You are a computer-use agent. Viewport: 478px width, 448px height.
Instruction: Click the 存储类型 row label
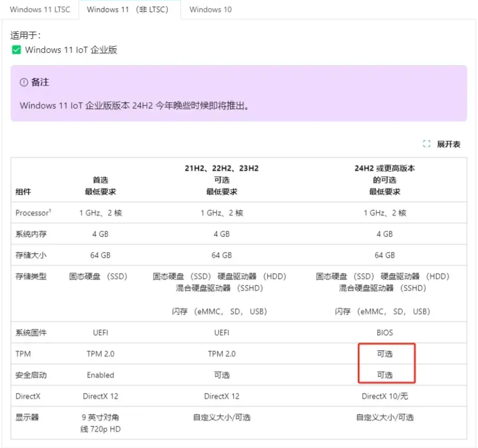tap(31, 276)
